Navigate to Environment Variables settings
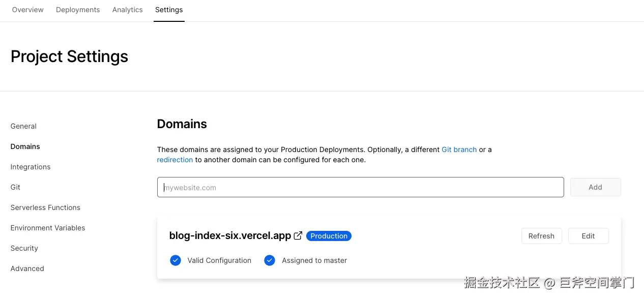Image resolution: width=644 pixels, height=299 pixels. (48, 228)
